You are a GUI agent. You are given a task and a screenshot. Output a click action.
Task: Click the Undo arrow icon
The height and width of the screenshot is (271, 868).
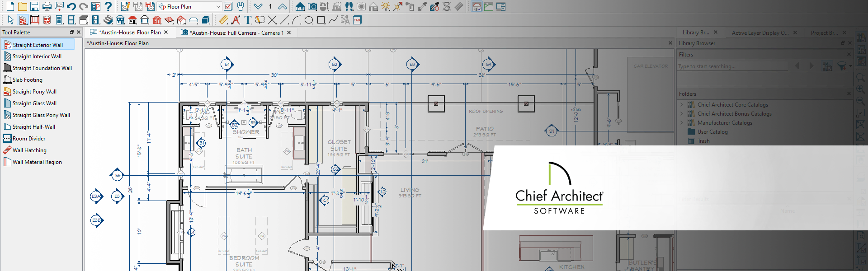click(x=71, y=6)
